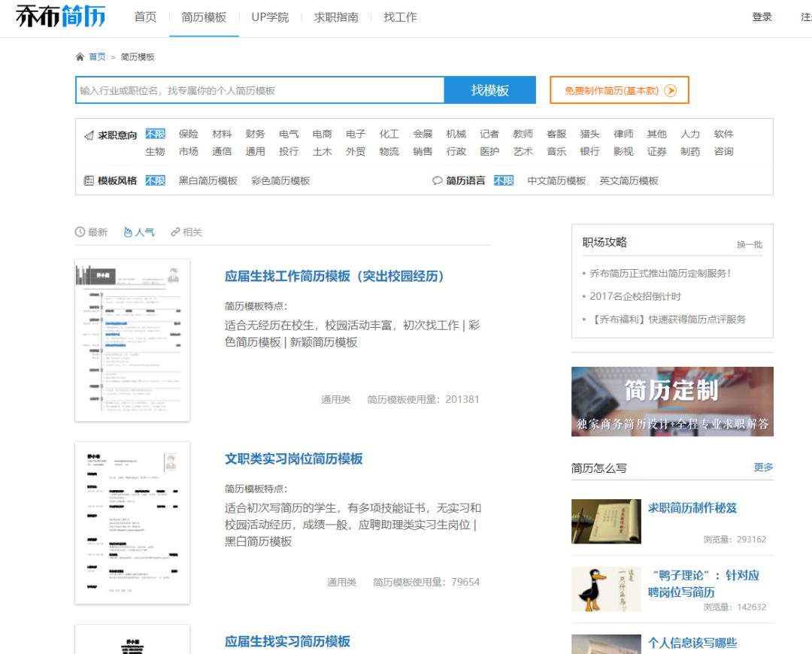Click the home icon in breadcrumb
The width and height of the screenshot is (812, 654).
tap(80, 56)
